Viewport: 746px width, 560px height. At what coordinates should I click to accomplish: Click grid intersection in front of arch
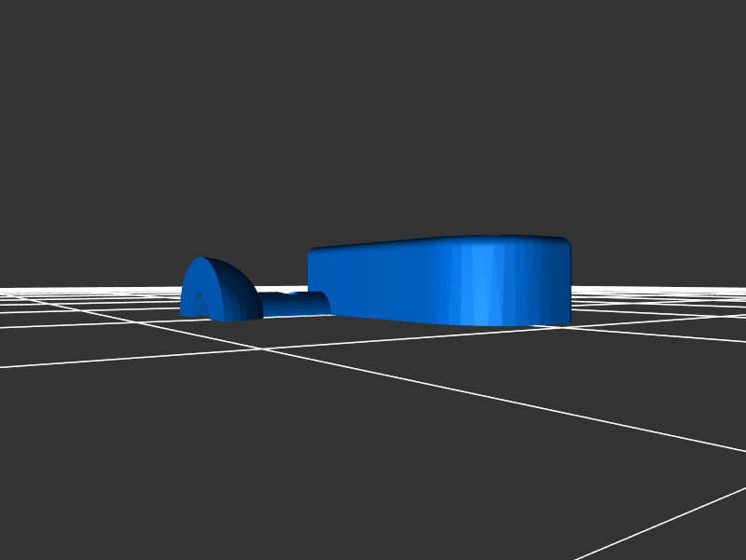(264, 349)
